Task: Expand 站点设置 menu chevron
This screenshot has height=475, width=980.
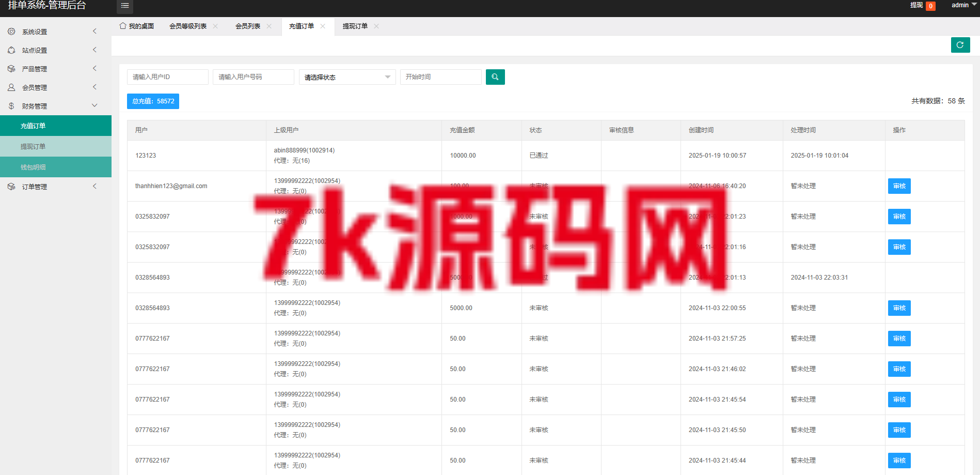Action: [x=94, y=50]
